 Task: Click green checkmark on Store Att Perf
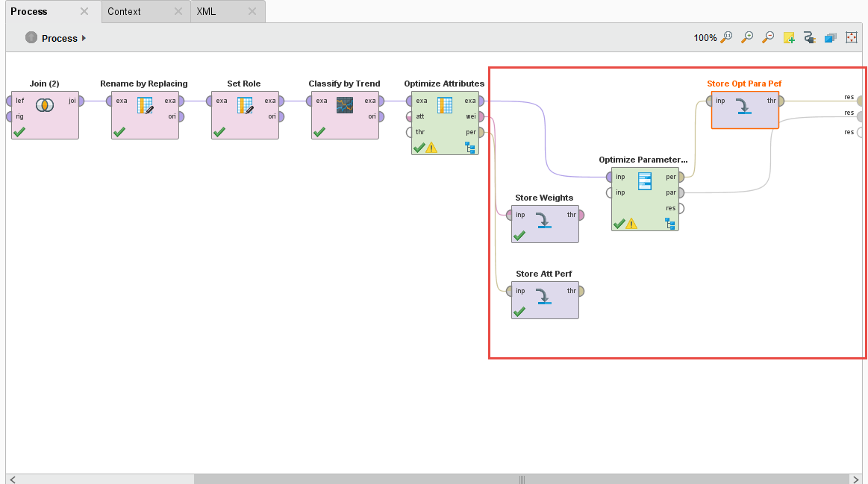click(519, 312)
